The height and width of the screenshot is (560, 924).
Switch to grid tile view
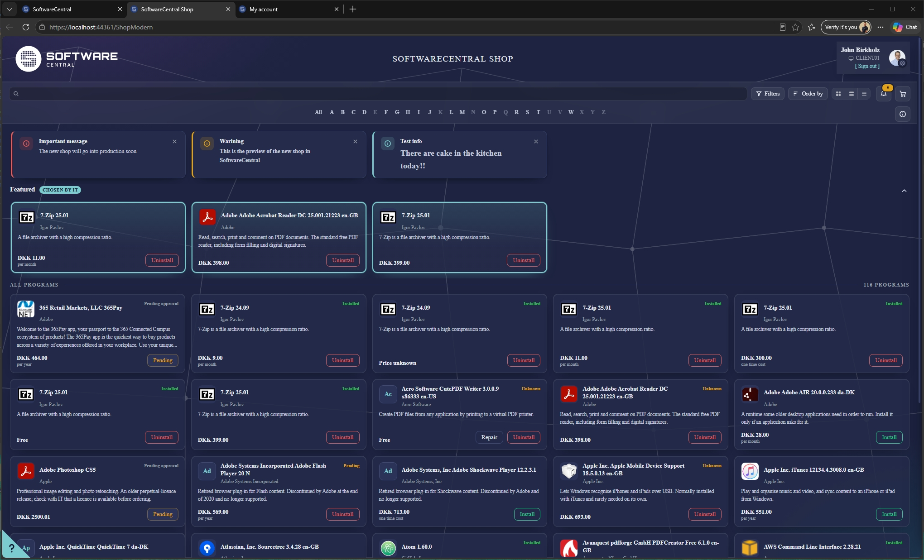pyautogui.click(x=838, y=94)
